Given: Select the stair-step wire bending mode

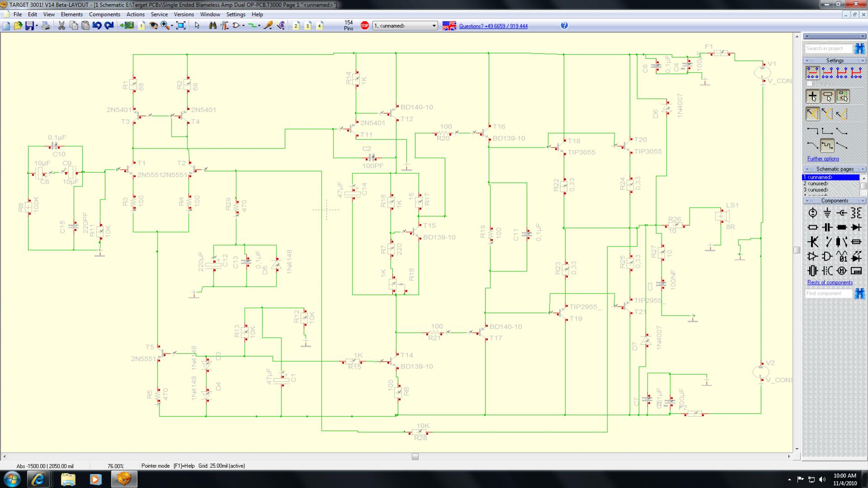Looking at the screenshot, I should pos(827,146).
